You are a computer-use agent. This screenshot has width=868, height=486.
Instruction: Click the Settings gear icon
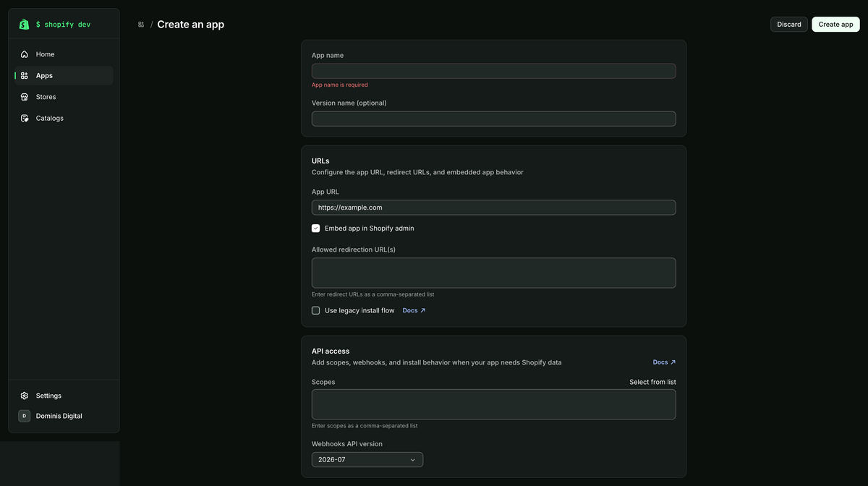tap(25, 396)
